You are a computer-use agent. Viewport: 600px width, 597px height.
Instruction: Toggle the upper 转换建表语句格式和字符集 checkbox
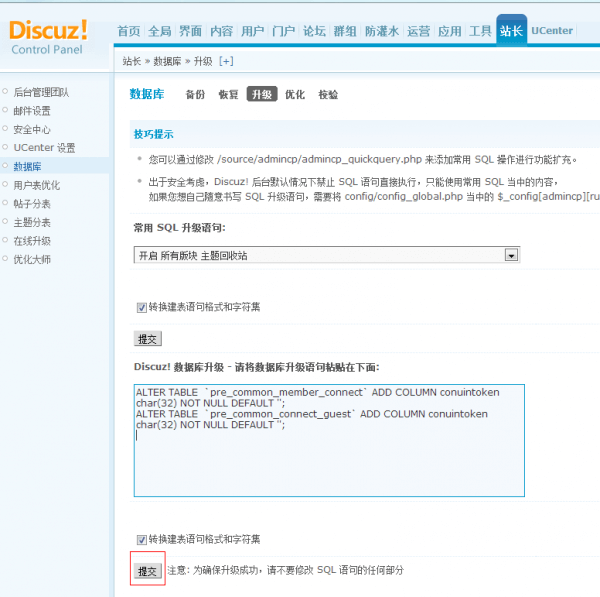pos(141,307)
